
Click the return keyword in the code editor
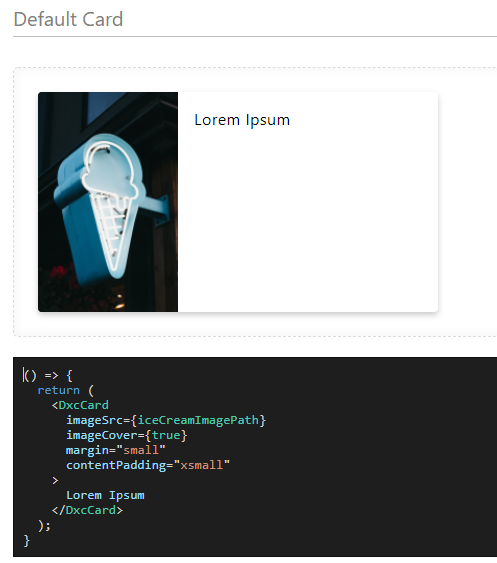pos(59,390)
